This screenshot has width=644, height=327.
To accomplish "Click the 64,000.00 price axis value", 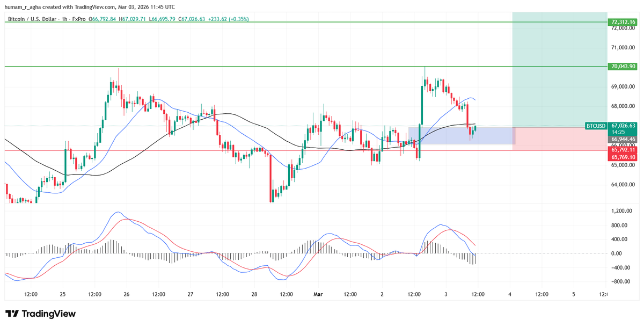I will [x=623, y=185].
